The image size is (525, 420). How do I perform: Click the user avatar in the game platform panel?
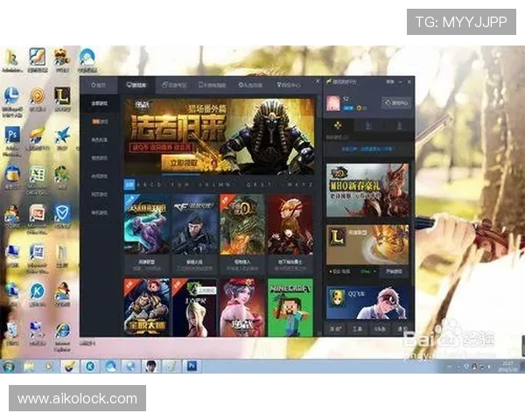coord(333,103)
